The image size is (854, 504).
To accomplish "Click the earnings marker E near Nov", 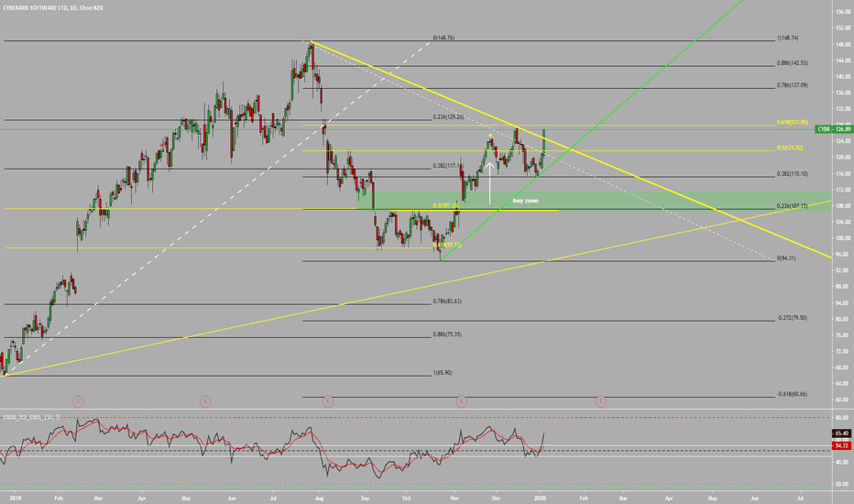I will tap(461, 401).
